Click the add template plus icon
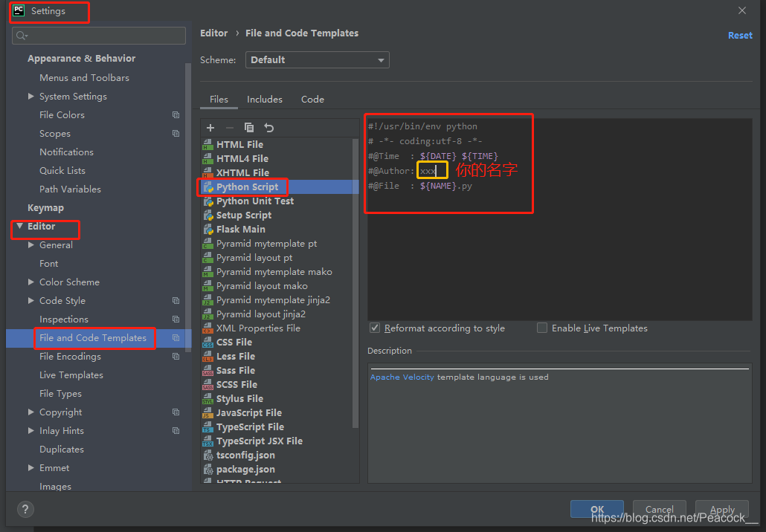Viewport: 766px width, 532px height. coord(210,128)
